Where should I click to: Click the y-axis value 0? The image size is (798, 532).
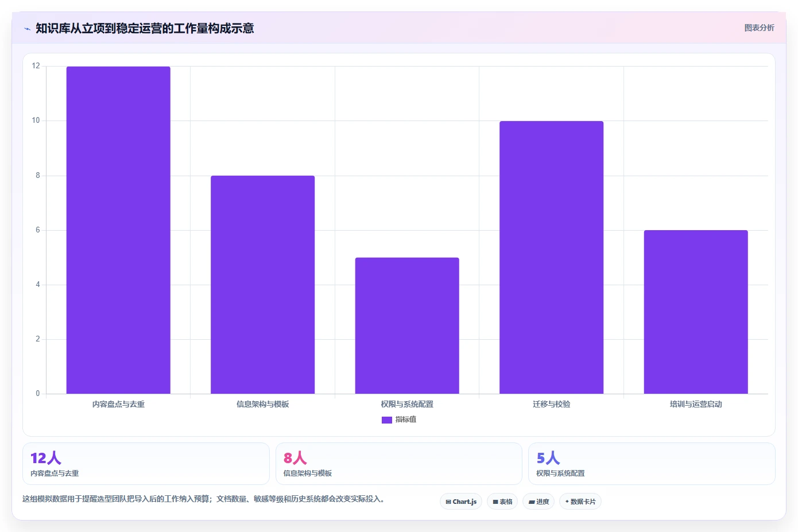tap(38, 394)
